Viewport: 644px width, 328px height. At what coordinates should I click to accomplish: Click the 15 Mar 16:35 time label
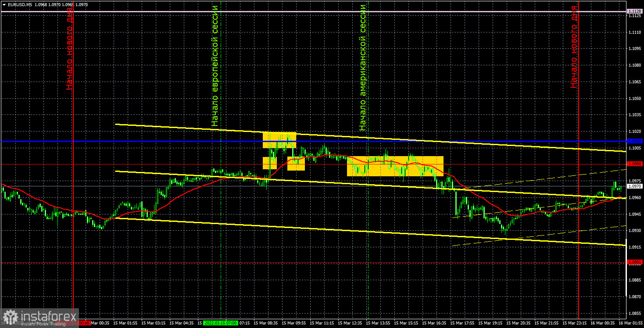pos(434,323)
